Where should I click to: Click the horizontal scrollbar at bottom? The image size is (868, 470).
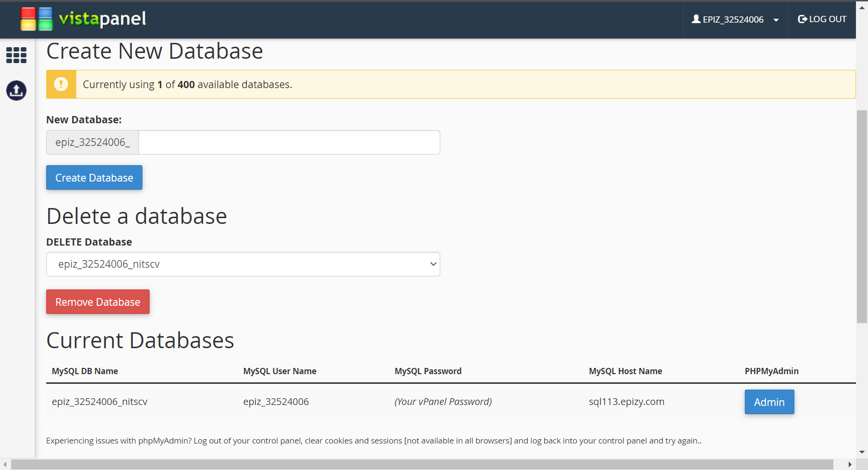pos(422,464)
